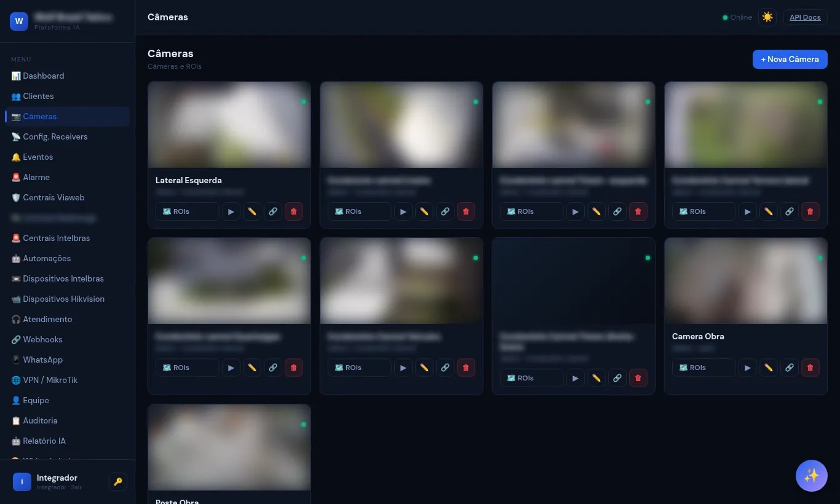
Task: Delete the Lateral Esquerda camera
Action: tap(294, 211)
